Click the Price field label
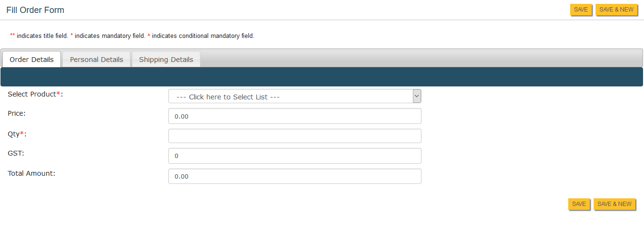This screenshot has width=644, height=230. click(x=16, y=113)
